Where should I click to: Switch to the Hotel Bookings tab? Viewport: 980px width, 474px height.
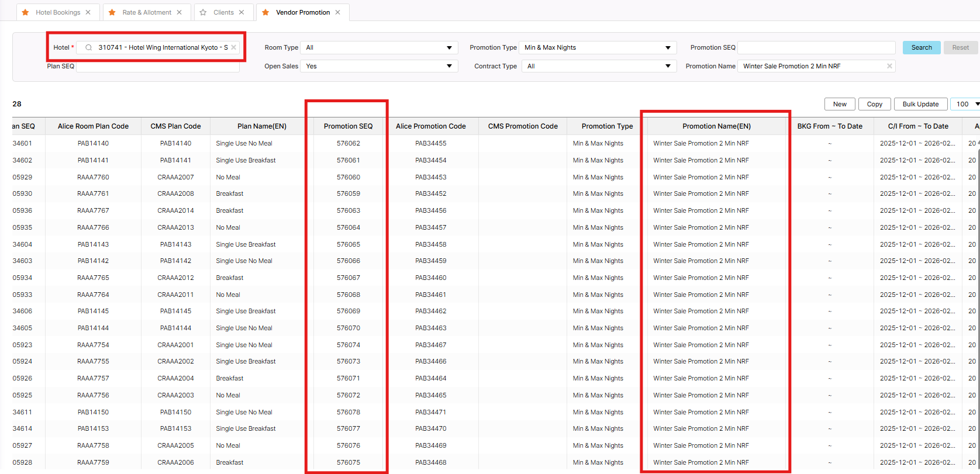tap(58, 12)
